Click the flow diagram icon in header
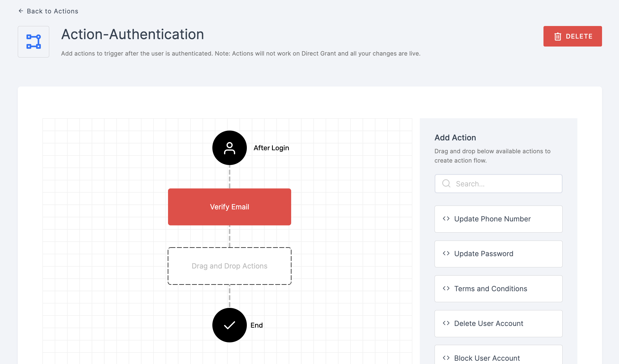This screenshot has width=619, height=364. click(33, 42)
